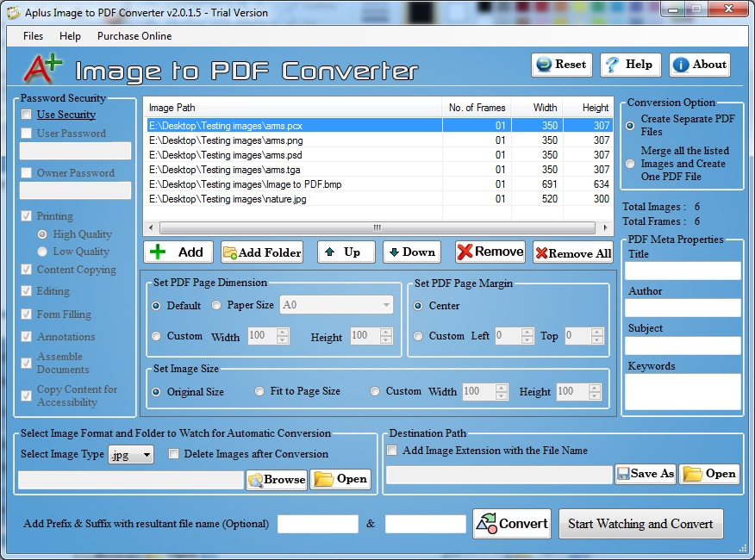
Task: Click the title bar app icon
Action: [x=13, y=12]
